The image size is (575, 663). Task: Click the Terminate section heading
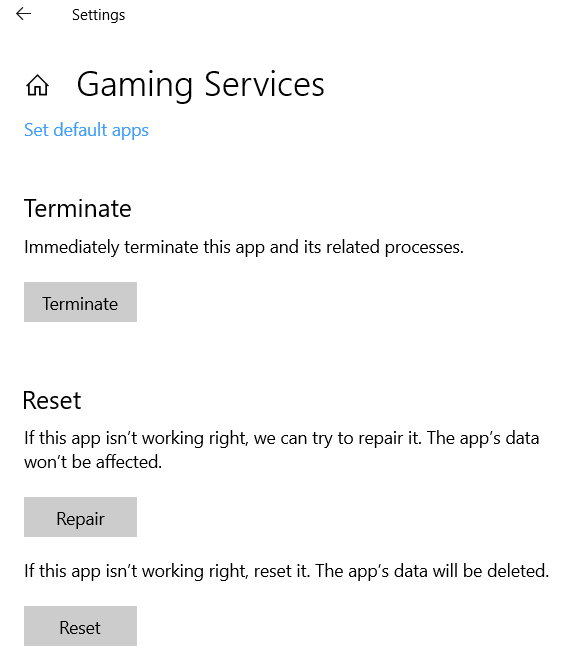click(x=78, y=208)
